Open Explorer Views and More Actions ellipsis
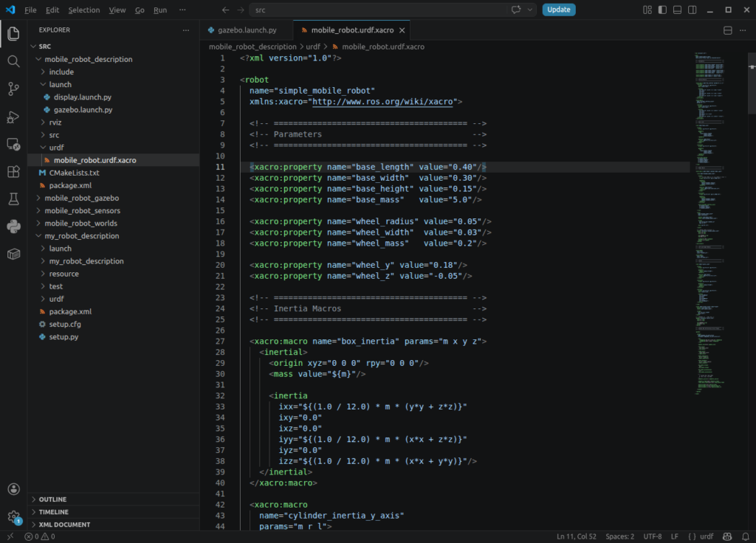756x543 pixels. [185, 30]
